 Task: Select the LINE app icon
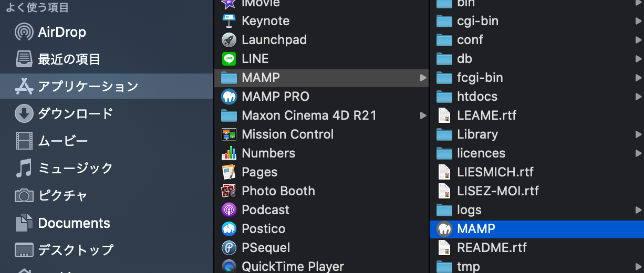click(x=228, y=59)
